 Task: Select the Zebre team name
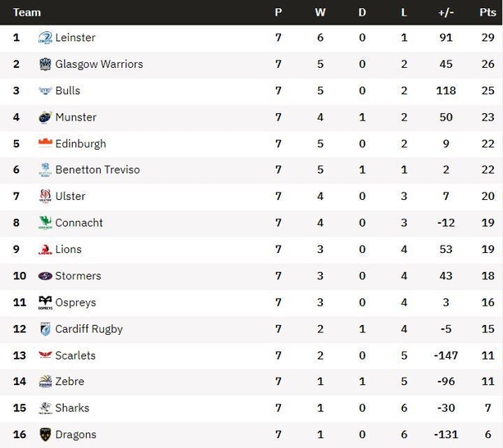[70, 382]
